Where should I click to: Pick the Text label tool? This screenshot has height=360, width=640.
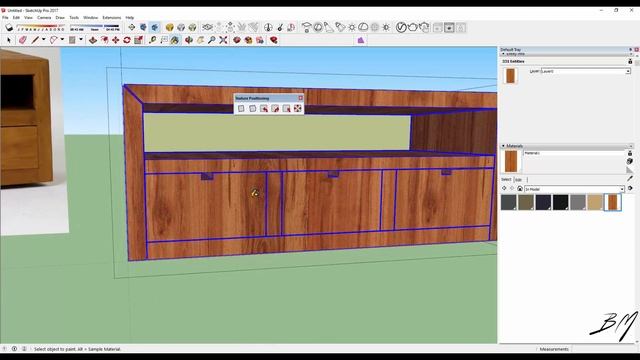point(164,40)
